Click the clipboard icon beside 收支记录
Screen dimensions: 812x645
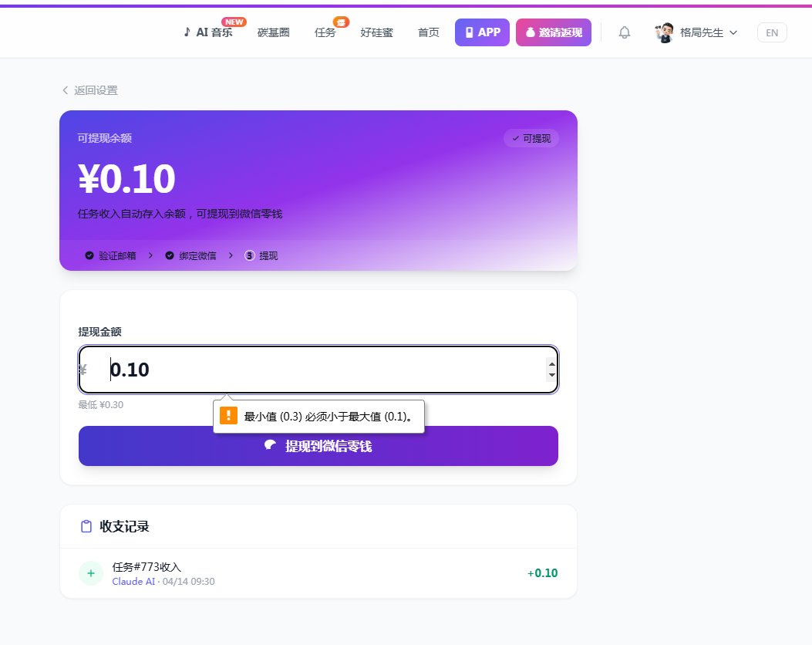[86, 526]
